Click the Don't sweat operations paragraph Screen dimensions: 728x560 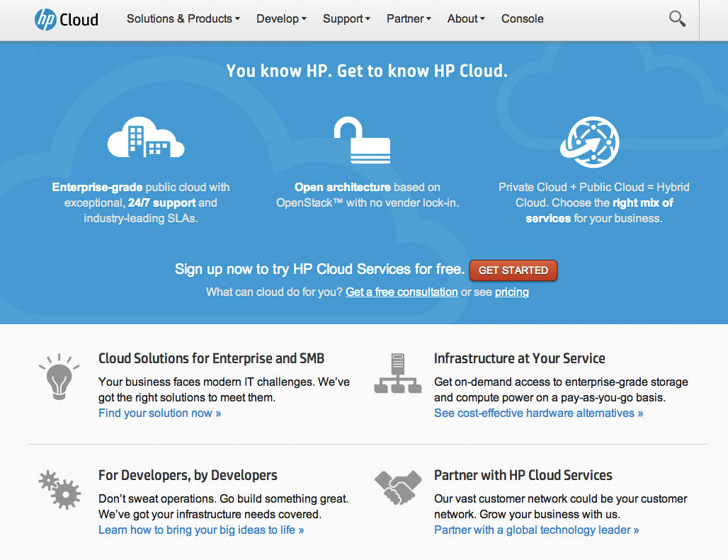coord(223,507)
